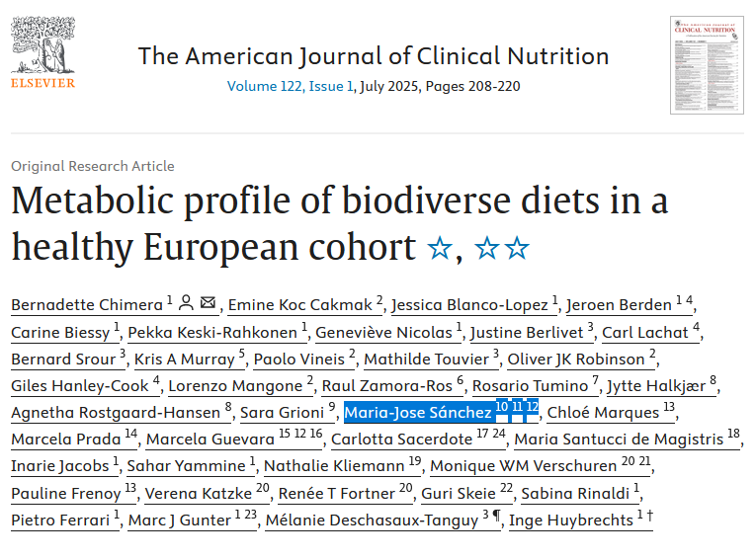This screenshot has width=756, height=560.
Task: Click the single star footnote icon
Action: coord(440,248)
